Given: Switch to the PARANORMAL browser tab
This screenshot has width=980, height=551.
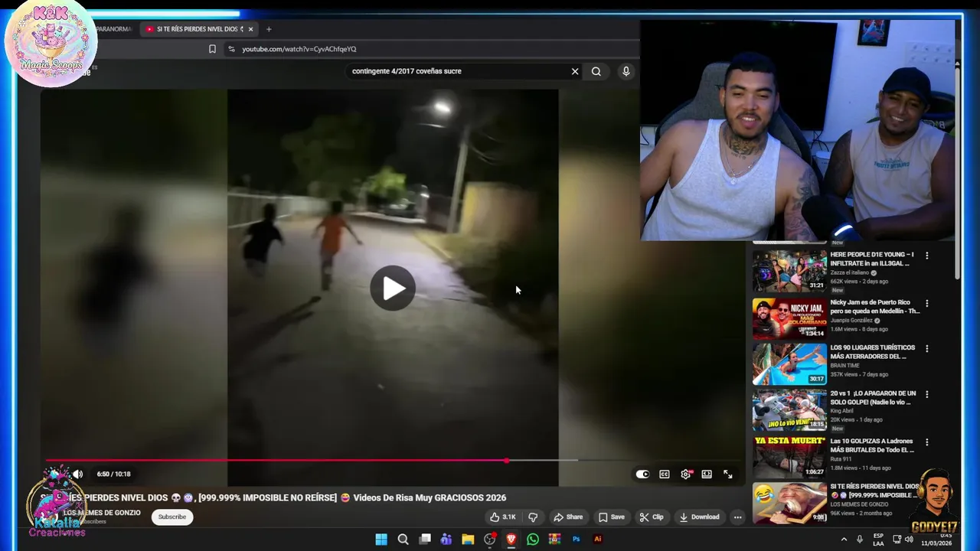Looking at the screenshot, I should (113, 29).
